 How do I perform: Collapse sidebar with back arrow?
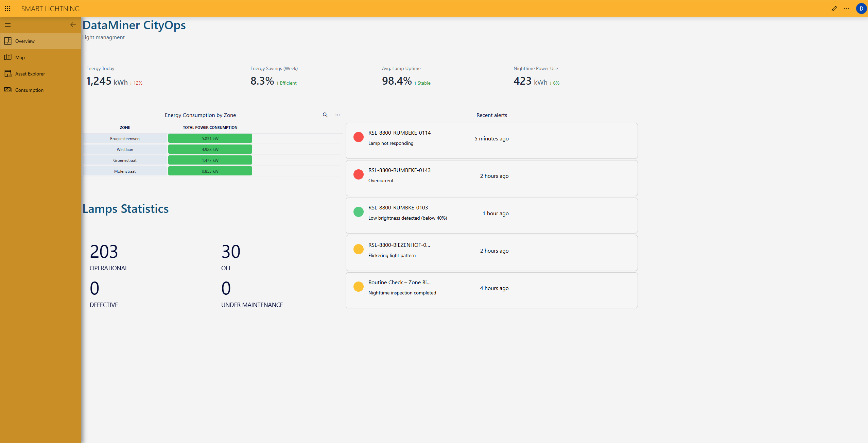tap(73, 25)
